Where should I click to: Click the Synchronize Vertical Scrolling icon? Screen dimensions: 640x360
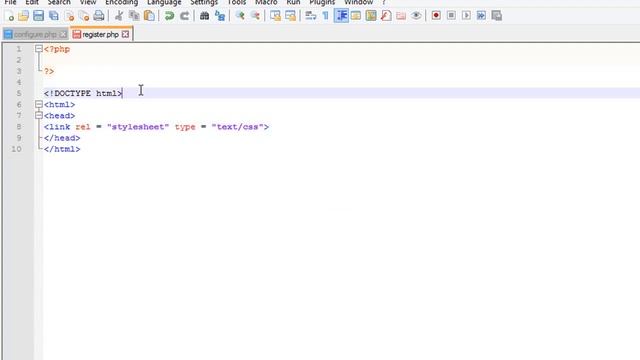276,16
